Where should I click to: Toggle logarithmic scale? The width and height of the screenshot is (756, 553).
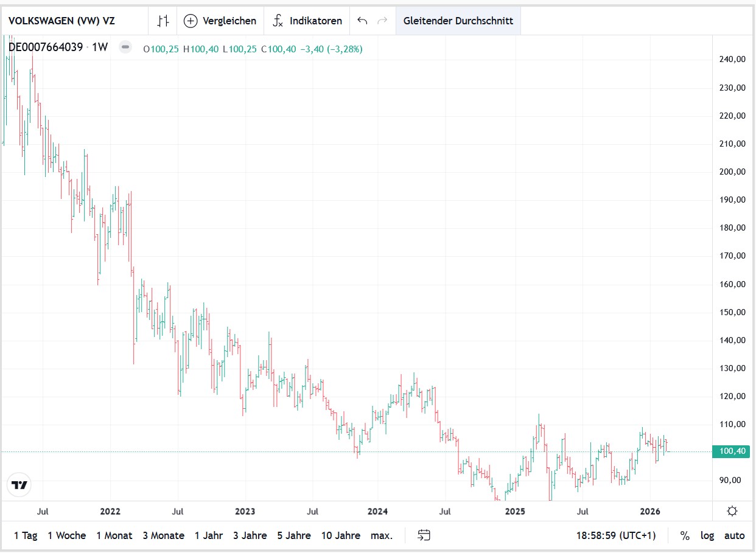(x=707, y=535)
